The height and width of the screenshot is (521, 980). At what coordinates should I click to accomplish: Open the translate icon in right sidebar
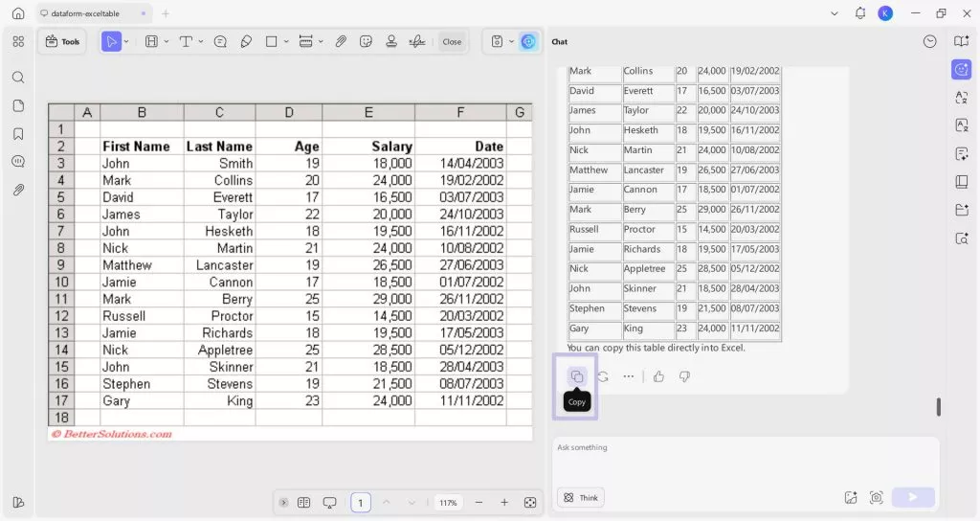(x=961, y=97)
